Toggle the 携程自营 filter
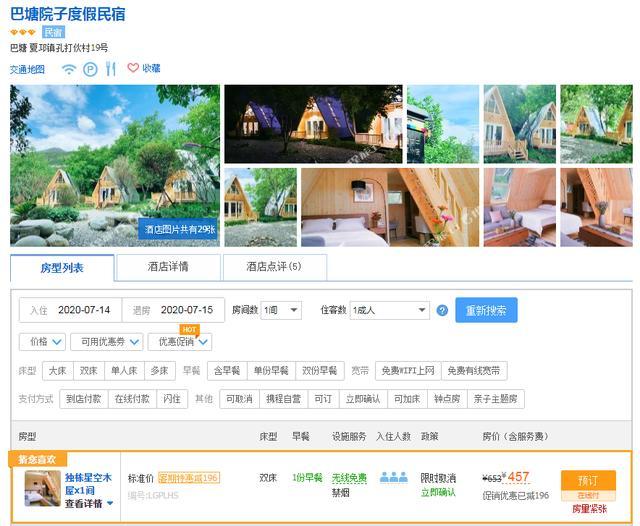 point(284,399)
